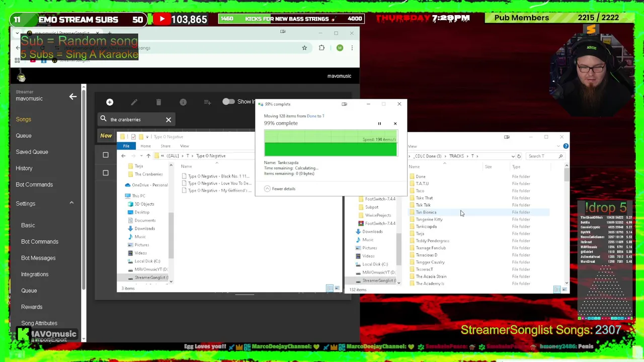Check the second song row checkbox
The width and height of the screenshot is (644, 362).
point(106,173)
